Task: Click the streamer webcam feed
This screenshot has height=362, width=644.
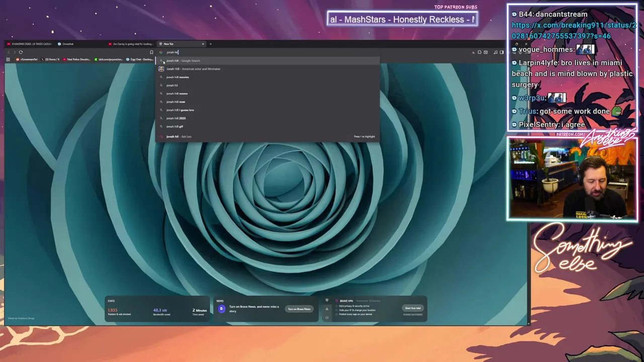Action: click(x=573, y=179)
